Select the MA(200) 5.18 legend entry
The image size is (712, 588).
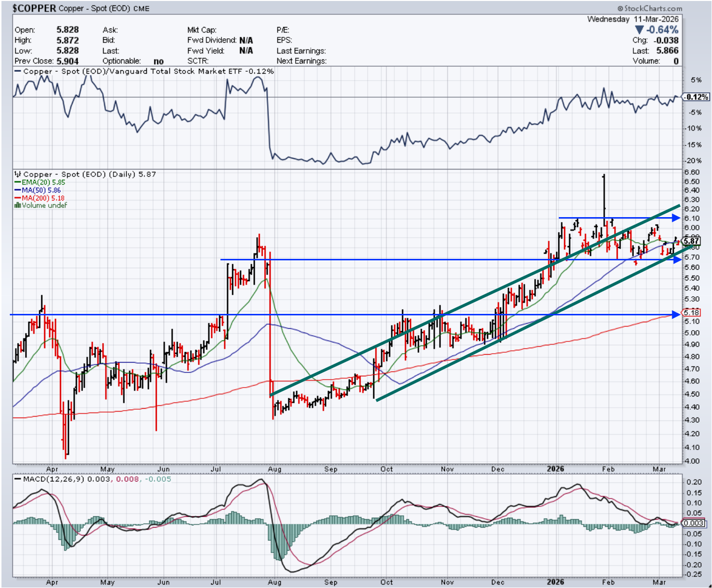point(43,198)
